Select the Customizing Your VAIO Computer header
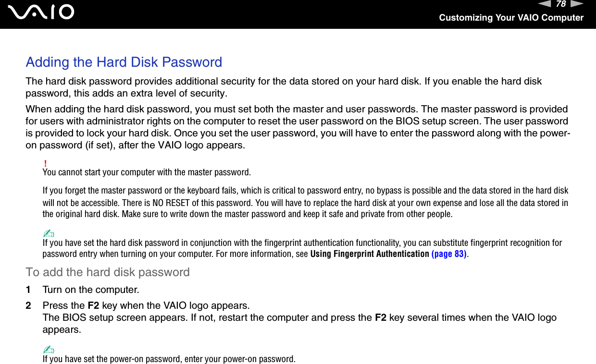Image resolution: width=596 pixels, height=364 pixels. pos(511,18)
